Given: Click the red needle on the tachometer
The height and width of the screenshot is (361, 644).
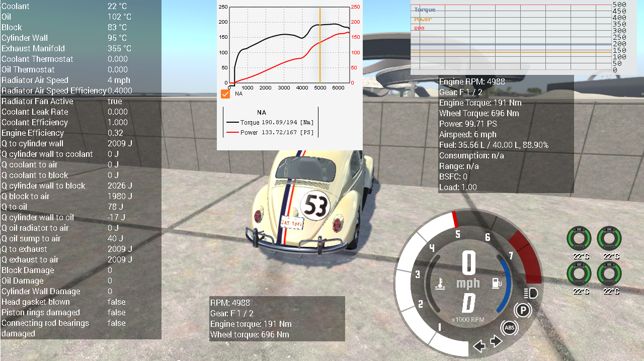Looking at the screenshot, I should pyautogui.click(x=456, y=220).
